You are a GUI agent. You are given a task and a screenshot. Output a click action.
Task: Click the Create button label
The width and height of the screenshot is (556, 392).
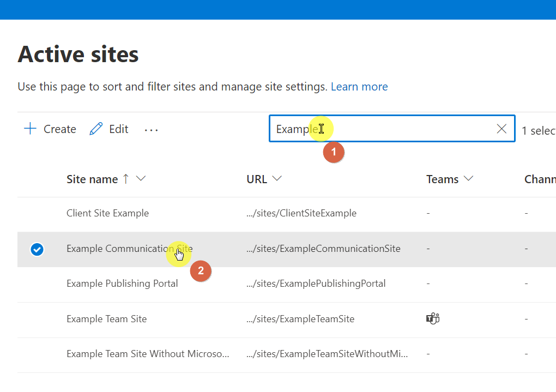click(59, 129)
